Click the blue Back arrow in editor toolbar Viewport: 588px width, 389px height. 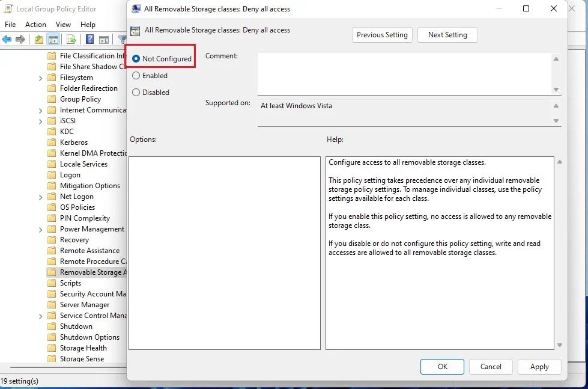(7, 39)
